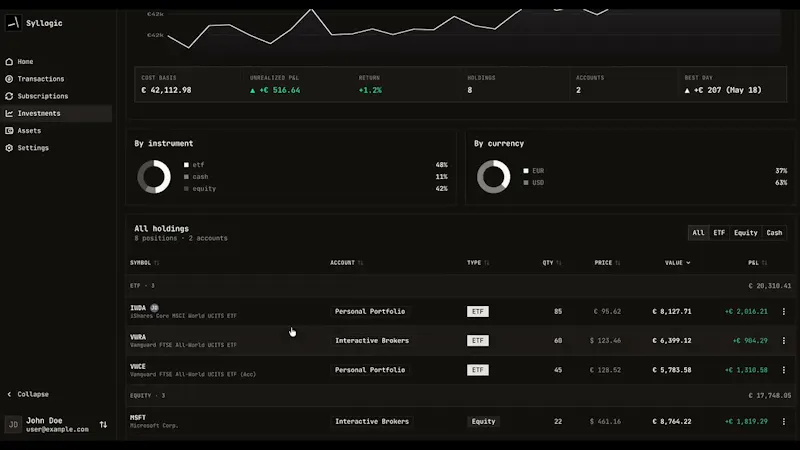
Task: Click the Best Day up-arrow icon
Action: pyautogui.click(x=687, y=90)
